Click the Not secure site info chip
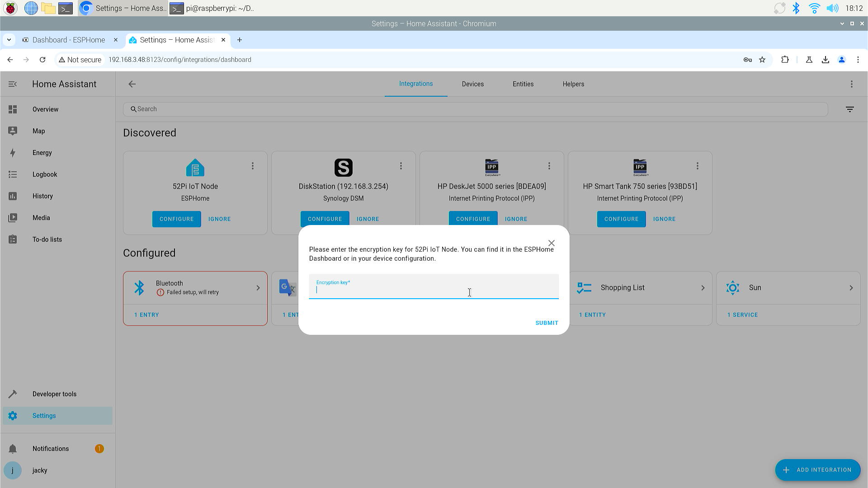Screen dimensions: 868x488 coord(80,60)
